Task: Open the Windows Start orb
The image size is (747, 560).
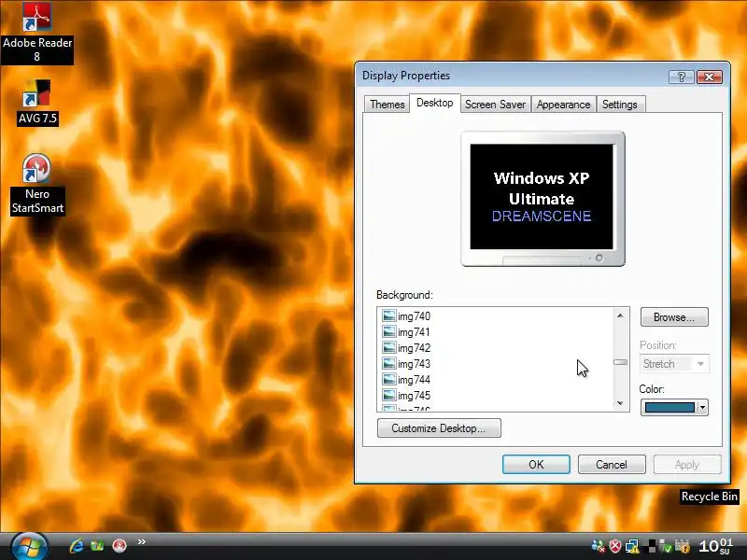Action: [x=29, y=546]
